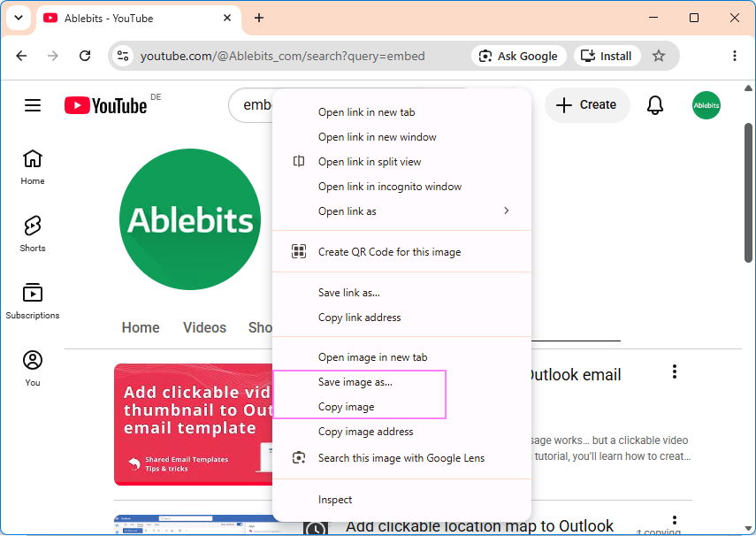Switch to the channel Videos tab
Viewport: 756px width, 536px height.
click(204, 327)
